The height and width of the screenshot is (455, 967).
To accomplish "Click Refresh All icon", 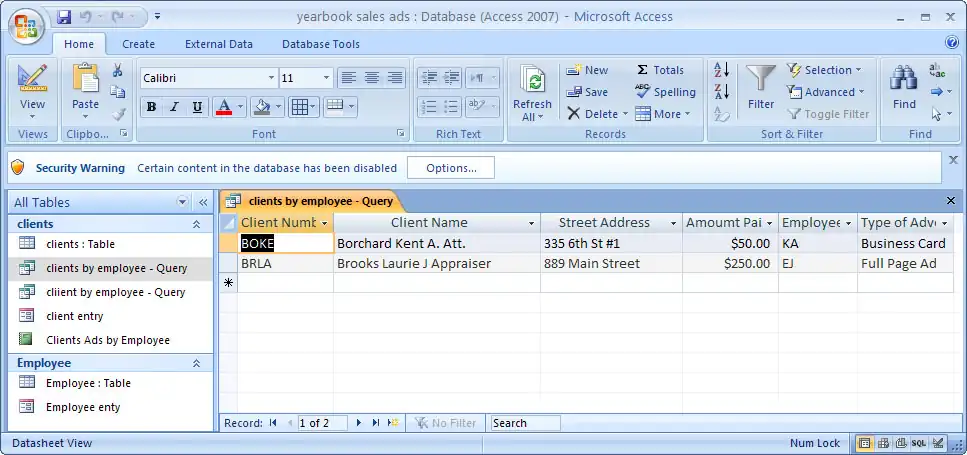I will pos(532,85).
